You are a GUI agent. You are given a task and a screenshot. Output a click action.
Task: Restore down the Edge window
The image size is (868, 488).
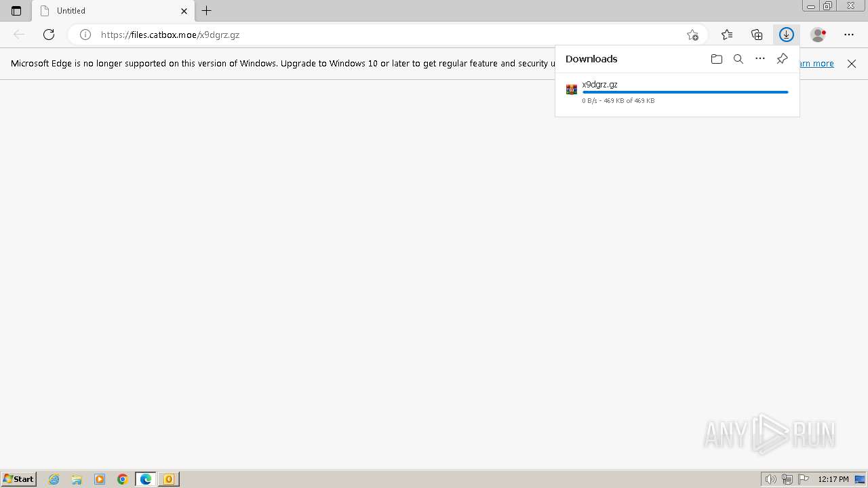(828, 6)
